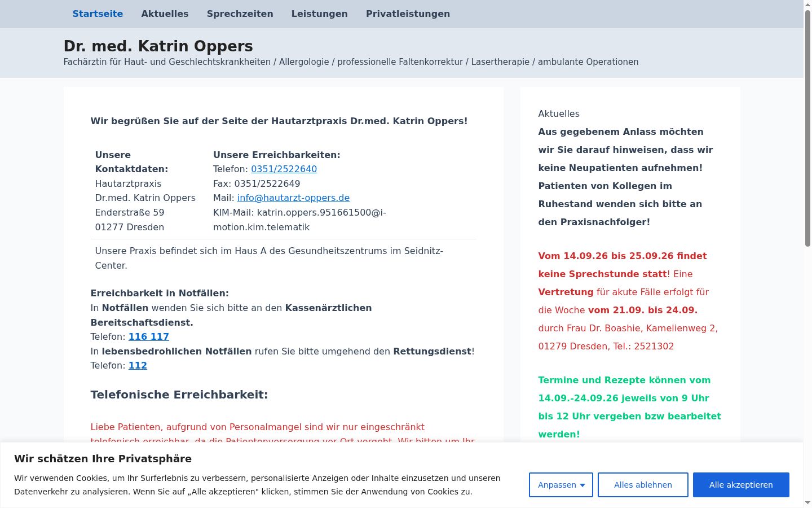This screenshot has height=508, width=812.
Task: Call the practice phone number 0351/2522640
Action: 284,169
